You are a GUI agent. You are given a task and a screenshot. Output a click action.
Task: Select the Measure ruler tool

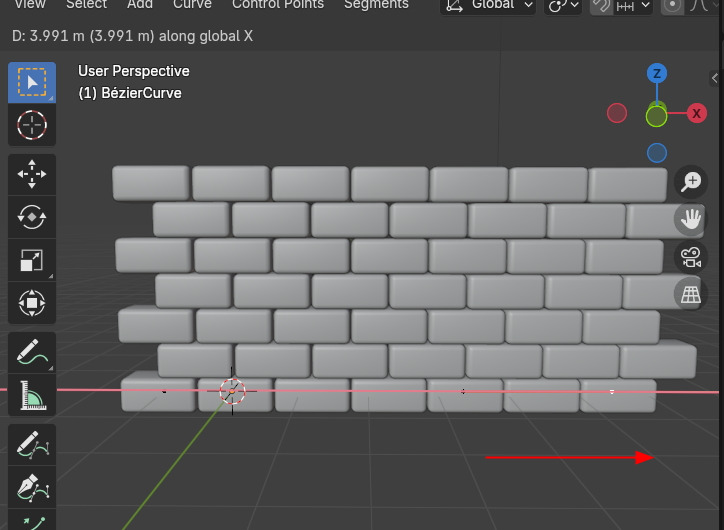[32, 395]
